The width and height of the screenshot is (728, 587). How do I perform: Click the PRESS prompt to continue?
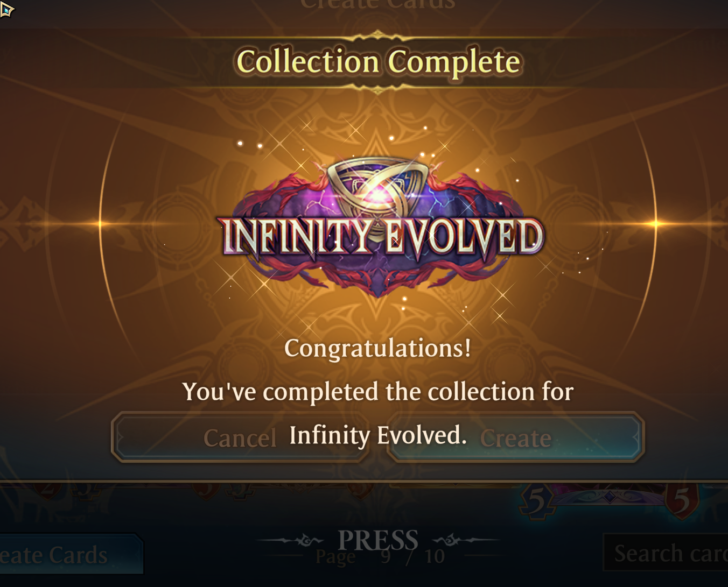coord(378,540)
